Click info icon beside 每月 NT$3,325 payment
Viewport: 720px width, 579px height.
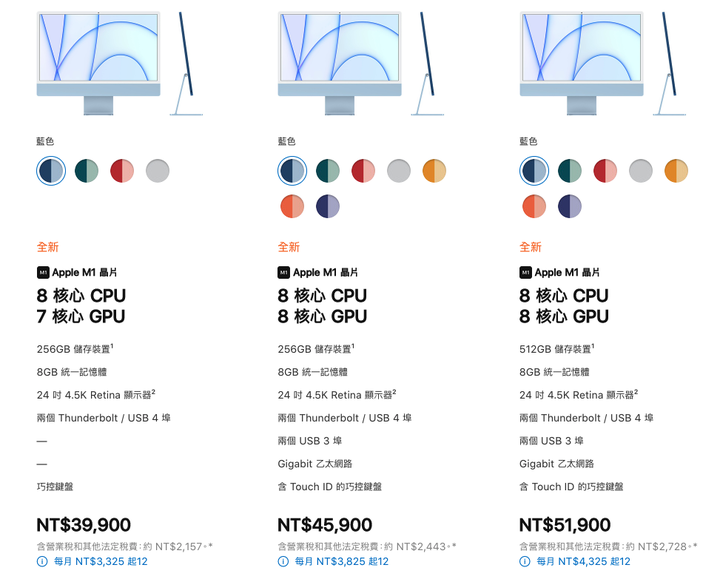[42, 562]
